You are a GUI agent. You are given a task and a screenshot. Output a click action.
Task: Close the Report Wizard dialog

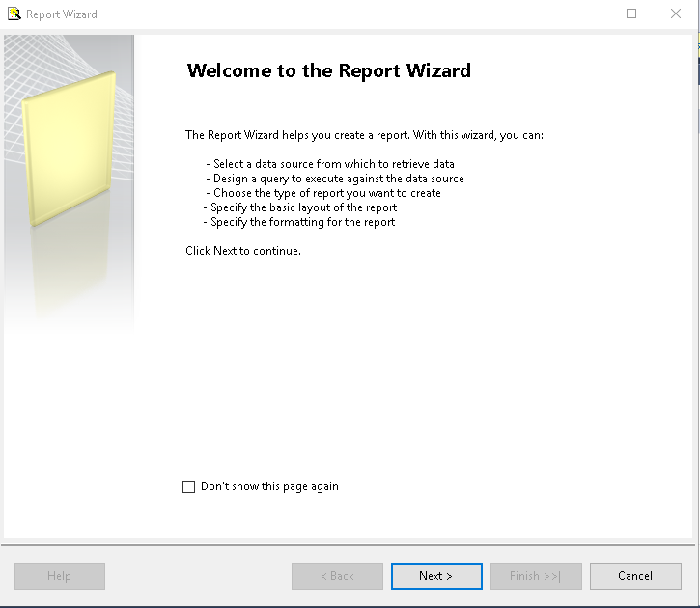point(676,14)
